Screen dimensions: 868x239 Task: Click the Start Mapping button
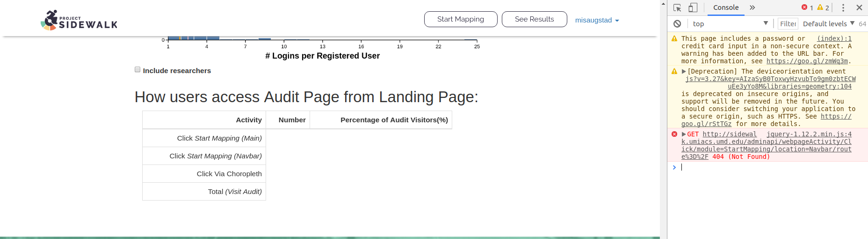tap(461, 19)
